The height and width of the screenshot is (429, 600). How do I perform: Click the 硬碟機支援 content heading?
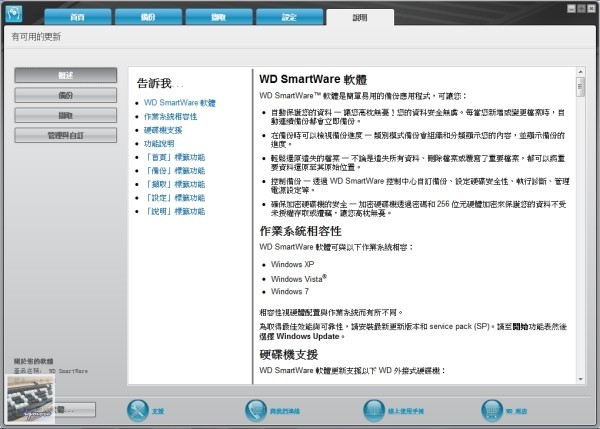tap(289, 354)
